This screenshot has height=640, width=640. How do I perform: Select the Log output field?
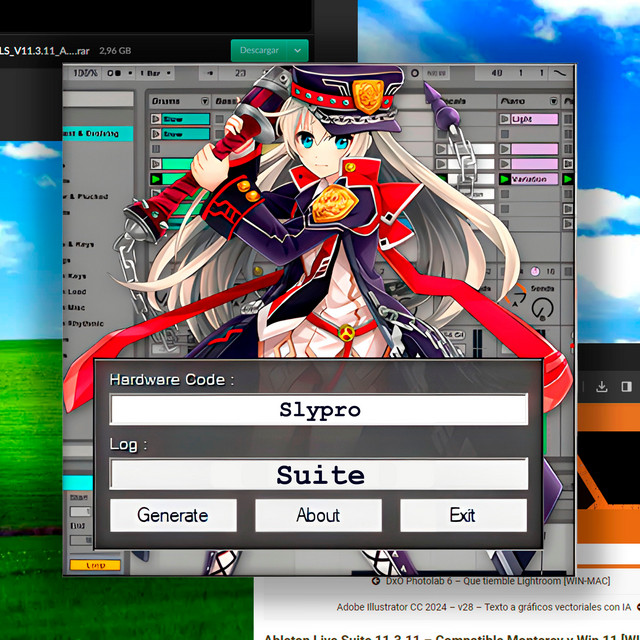point(318,474)
